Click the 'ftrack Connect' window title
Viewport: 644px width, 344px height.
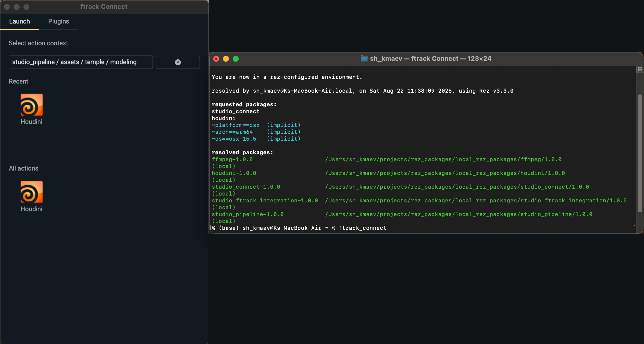click(104, 7)
